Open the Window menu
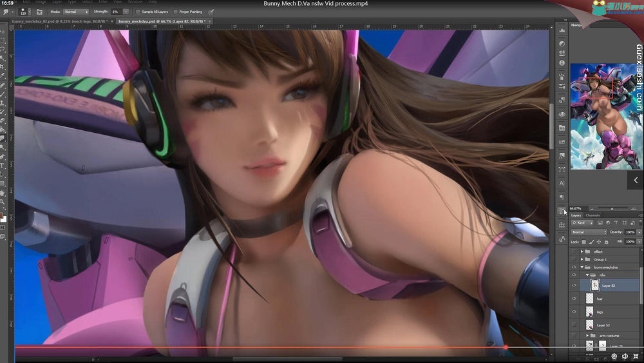This screenshot has width=644, height=363. 135,2
